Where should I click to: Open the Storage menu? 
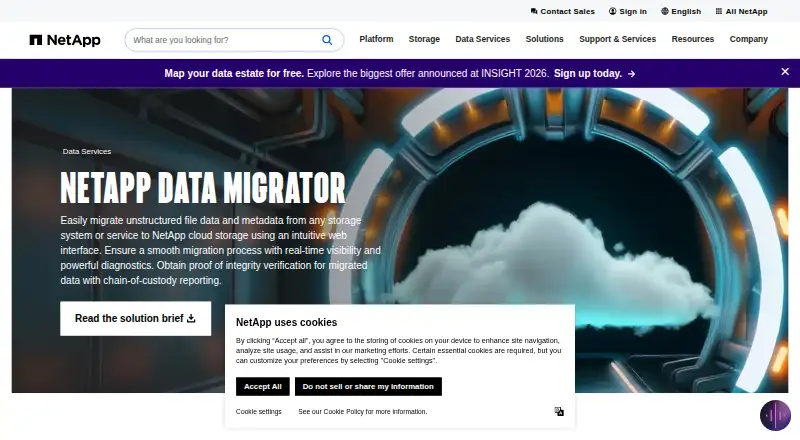(424, 39)
